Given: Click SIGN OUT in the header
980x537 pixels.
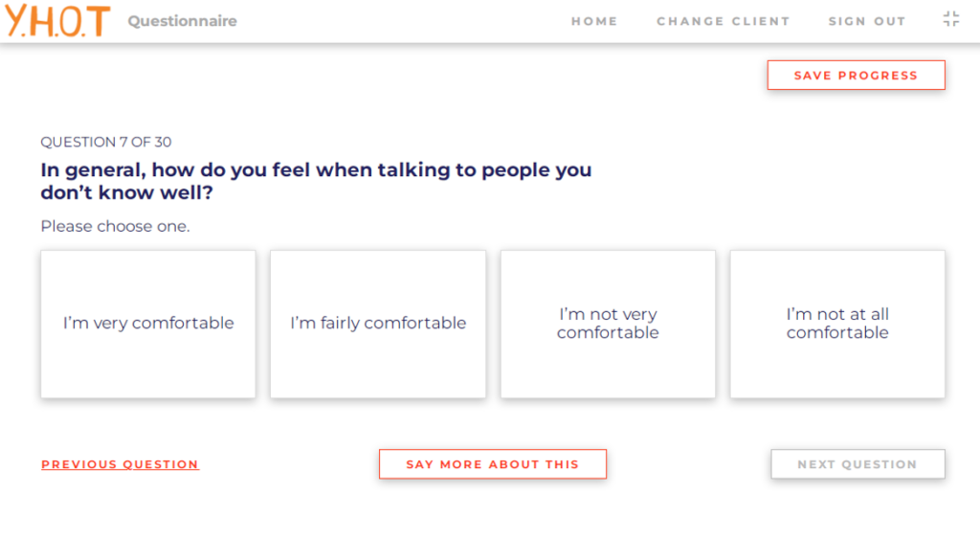Looking at the screenshot, I should pyautogui.click(x=867, y=21).
